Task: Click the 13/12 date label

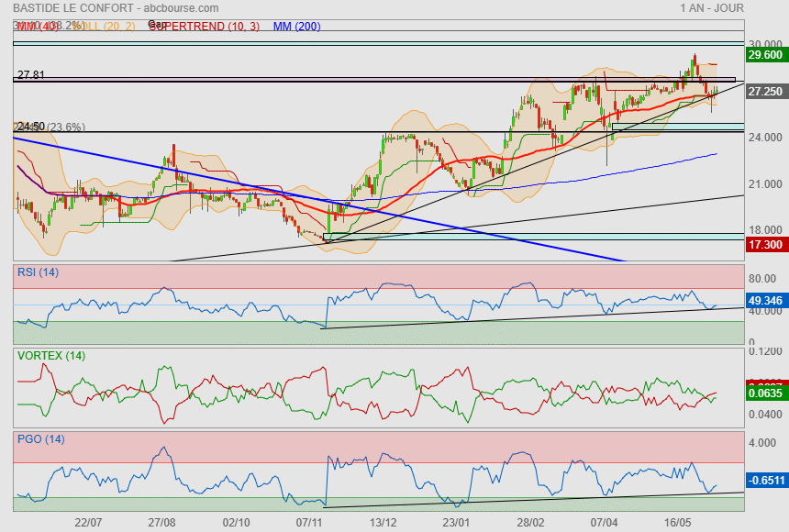Action: coord(383,523)
